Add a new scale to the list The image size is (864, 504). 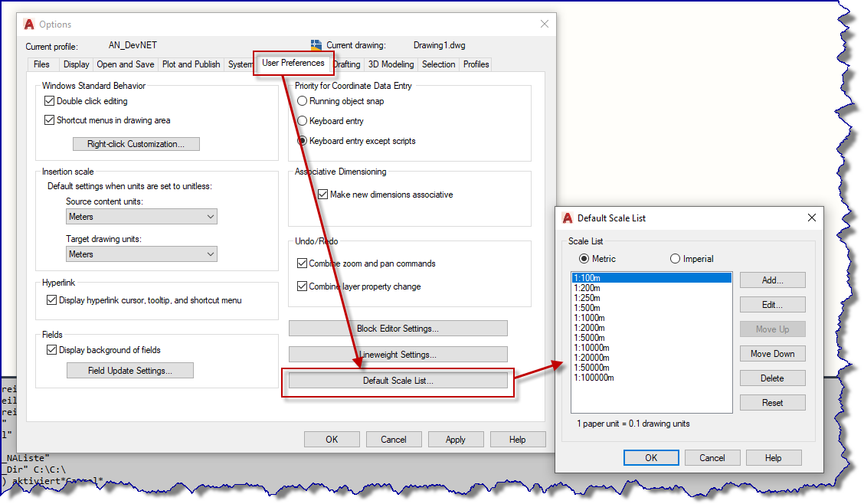[x=772, y=280]
